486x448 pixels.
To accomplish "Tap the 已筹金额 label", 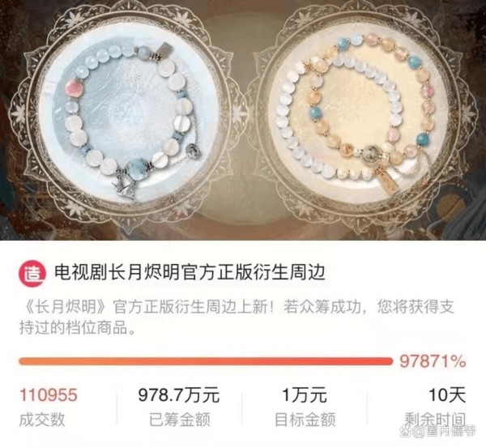I will click(180, 420).
